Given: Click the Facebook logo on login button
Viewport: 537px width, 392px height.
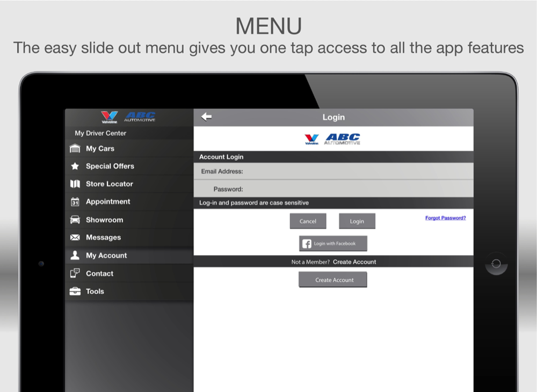Looking at the screenshot, I should pyautogui.click(x=307, y=244).
